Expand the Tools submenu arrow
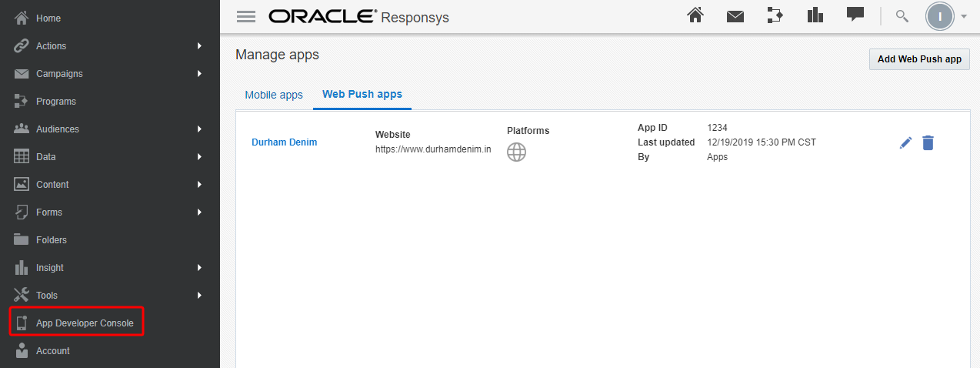The image size is (980, 368). 199,295
